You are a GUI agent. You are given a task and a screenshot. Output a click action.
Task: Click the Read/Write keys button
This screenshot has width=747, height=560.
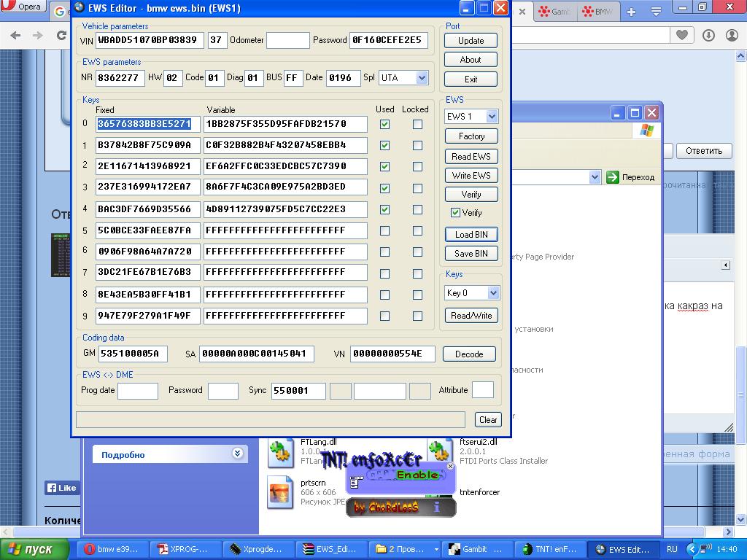[x=471, y=315]
